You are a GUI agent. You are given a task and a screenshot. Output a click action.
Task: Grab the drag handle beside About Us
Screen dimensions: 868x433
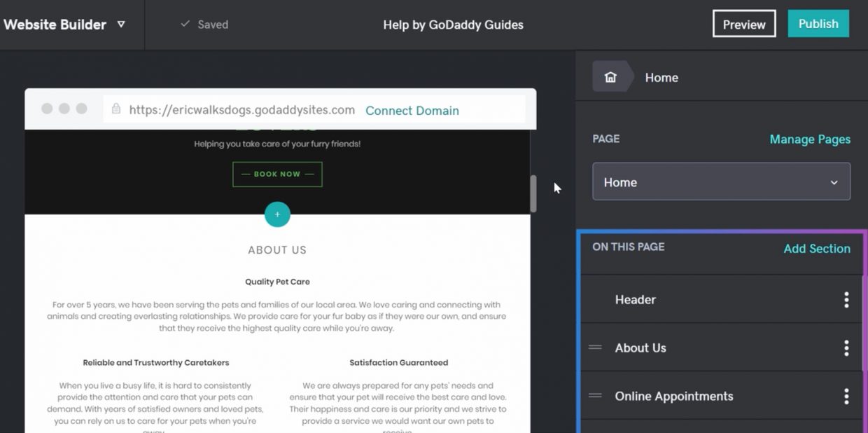coord(594,348)
